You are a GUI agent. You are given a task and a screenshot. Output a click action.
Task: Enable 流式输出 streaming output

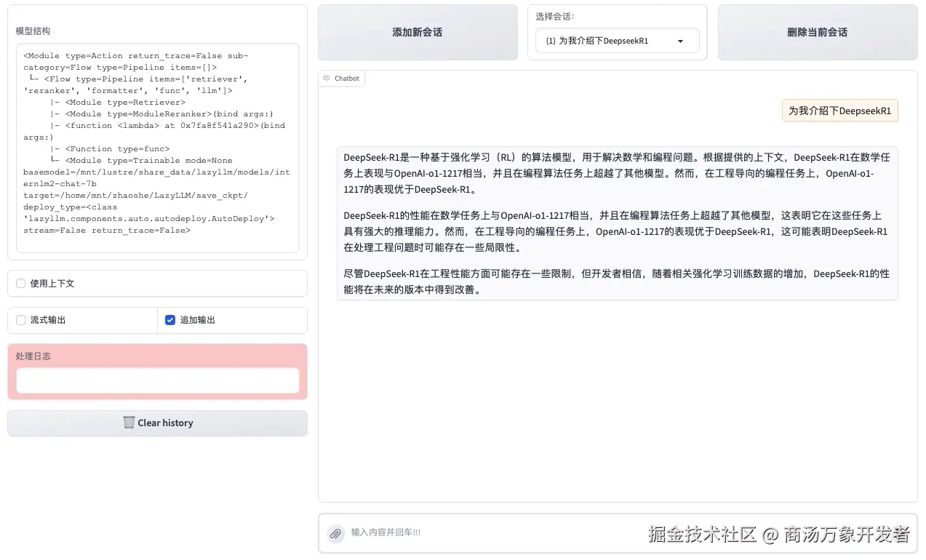click(20, 320)
